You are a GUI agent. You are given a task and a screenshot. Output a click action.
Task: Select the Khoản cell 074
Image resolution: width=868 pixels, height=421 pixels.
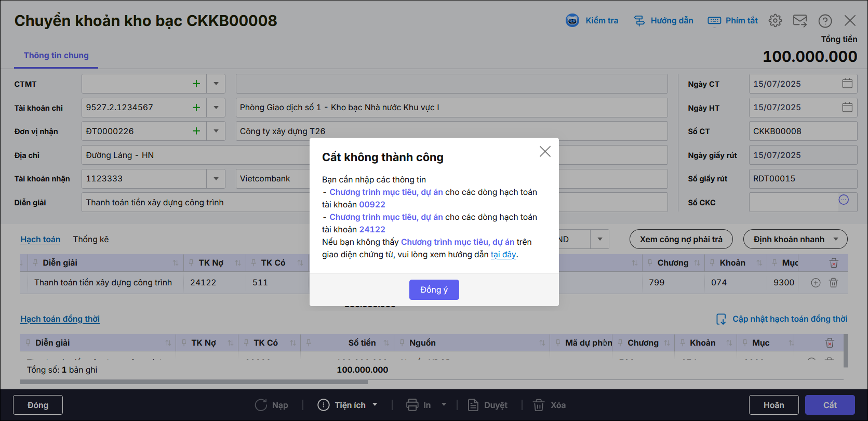(x=736, y=283)
